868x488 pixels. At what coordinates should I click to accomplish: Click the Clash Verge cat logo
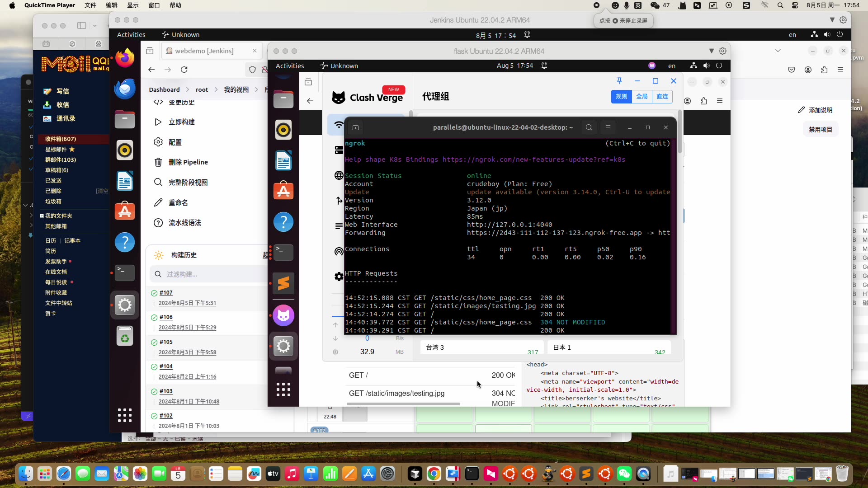(338, 97)
